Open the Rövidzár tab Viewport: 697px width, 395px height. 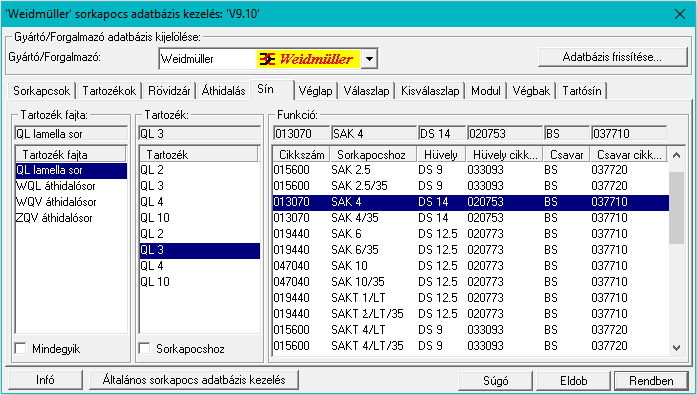tap(169, 91)
